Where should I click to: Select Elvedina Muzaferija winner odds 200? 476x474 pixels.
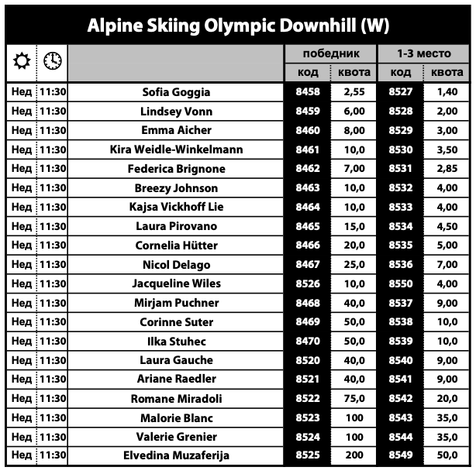354,455
